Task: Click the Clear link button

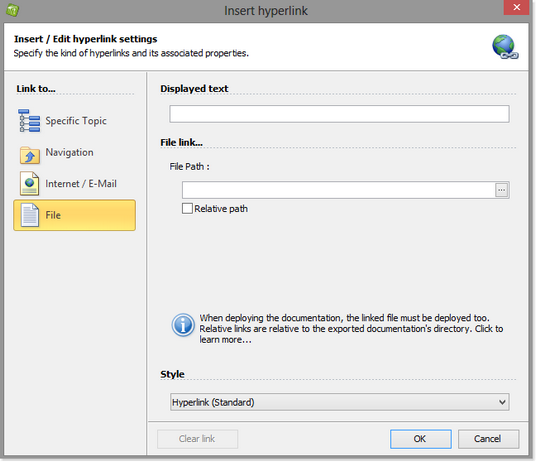Action: point(197,439)
